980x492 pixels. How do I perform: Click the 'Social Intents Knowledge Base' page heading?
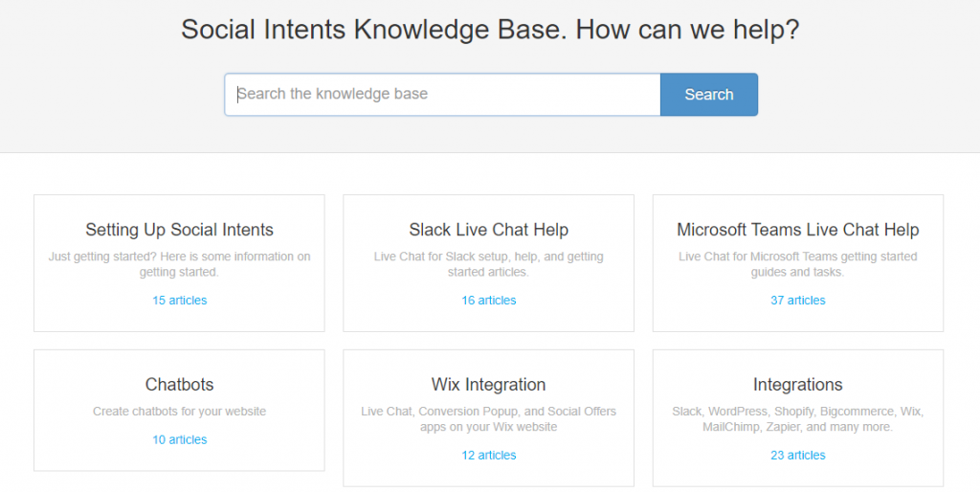click(490, 30)
